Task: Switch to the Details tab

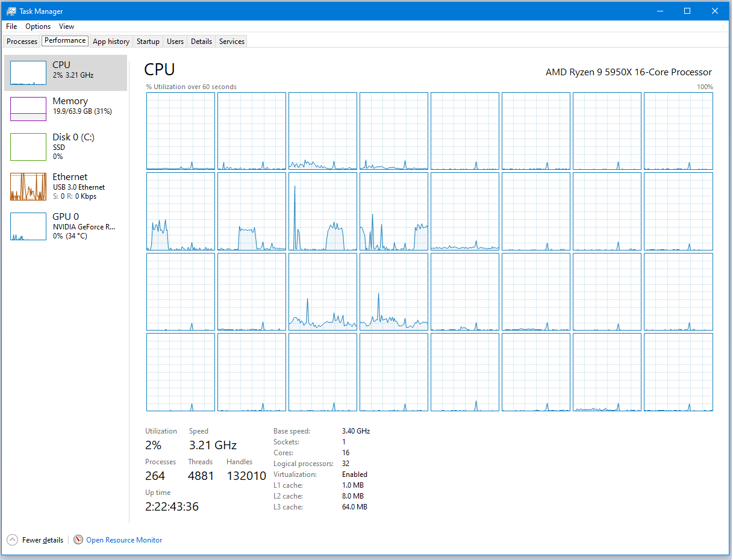Action: pyautogui.click(x=201, y=42)
